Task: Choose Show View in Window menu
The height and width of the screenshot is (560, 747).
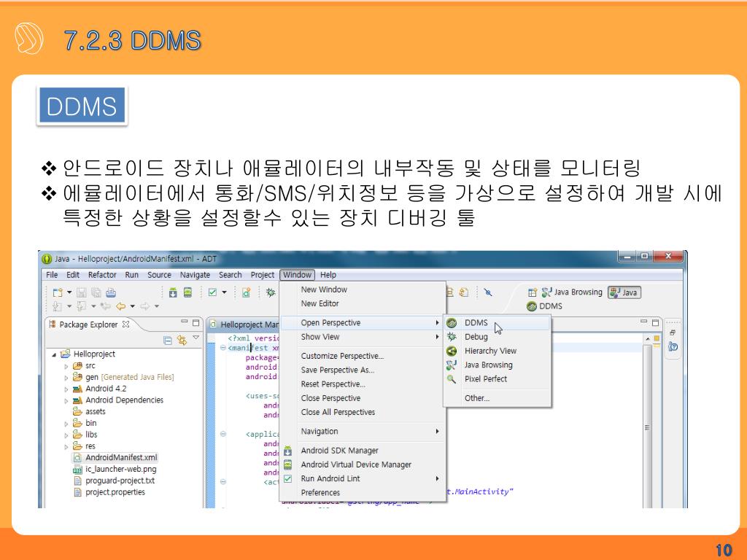Action: click(x=362, y=337)
